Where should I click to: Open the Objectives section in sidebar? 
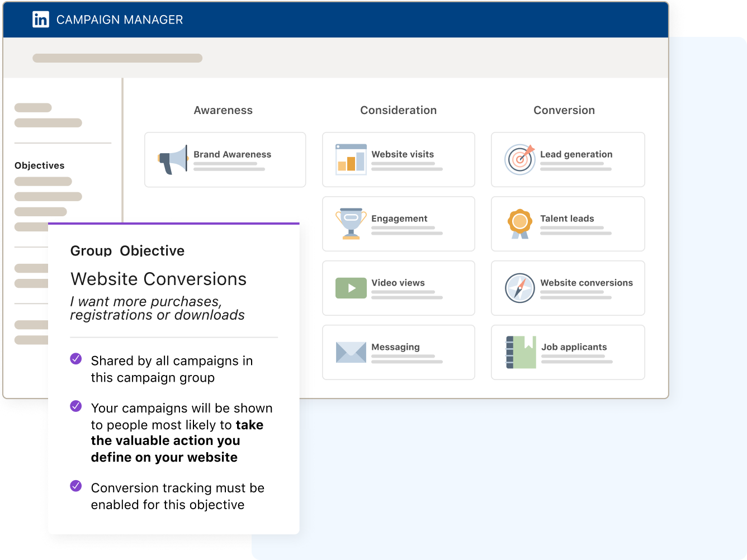40,165
